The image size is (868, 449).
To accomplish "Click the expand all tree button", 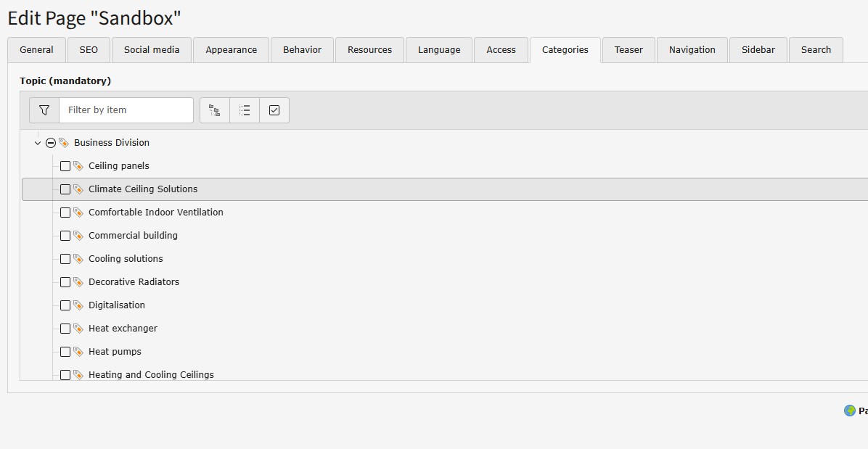I will coord(215,110).
